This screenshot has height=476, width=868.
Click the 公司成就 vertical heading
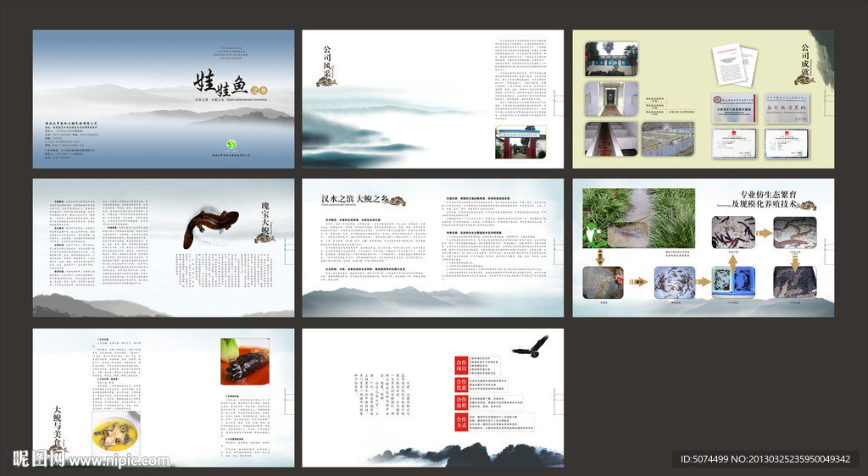pos(804,59)
